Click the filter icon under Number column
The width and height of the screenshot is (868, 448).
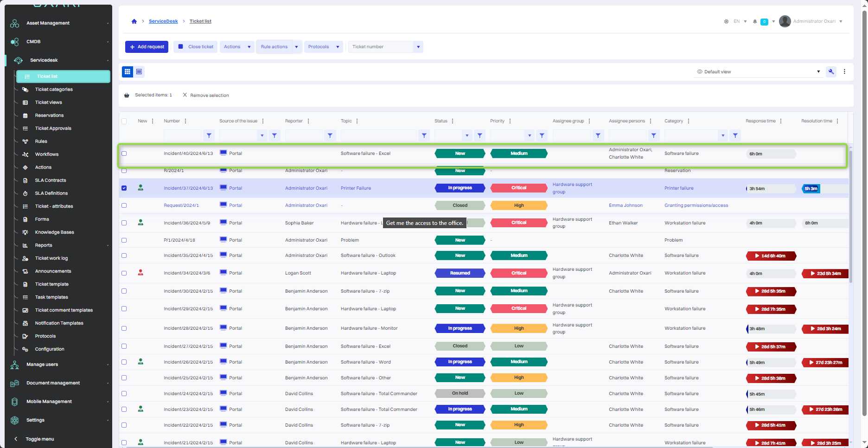coord(209,135)
